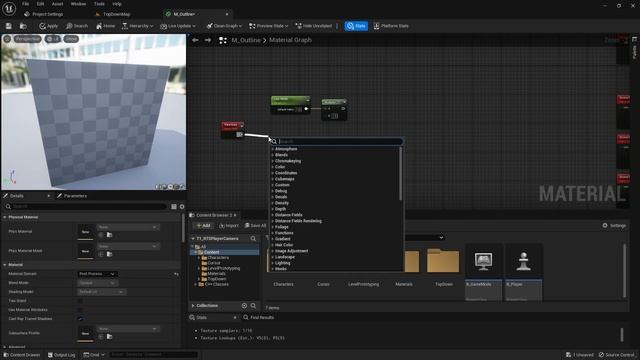
Task: Click Add in Content Browser
Action: [203, 225]
